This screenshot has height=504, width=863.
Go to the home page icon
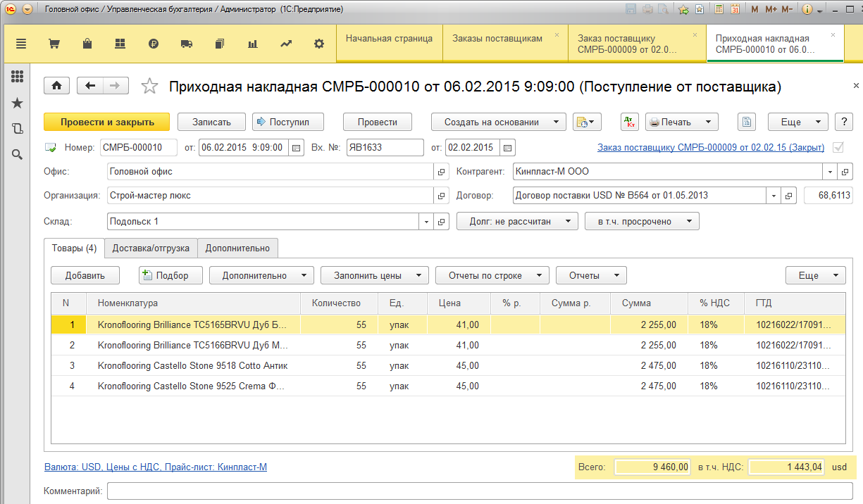click(56, 86)
